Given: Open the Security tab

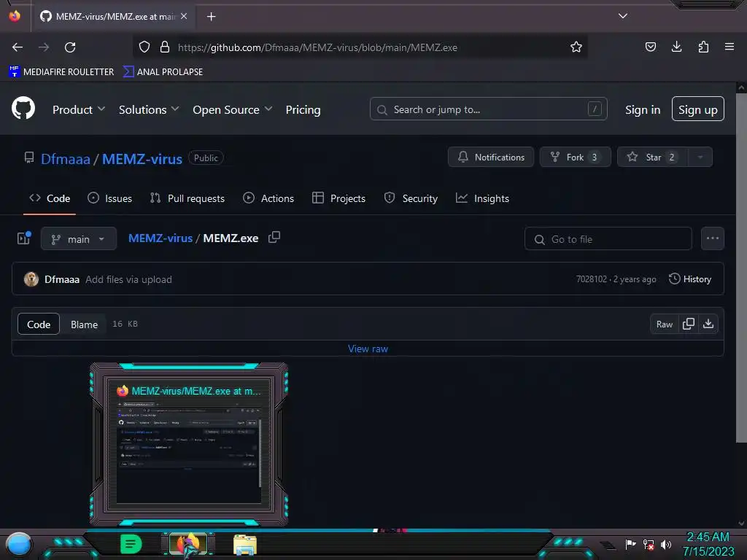Looking at the screenshot, I should click(411, 198).
